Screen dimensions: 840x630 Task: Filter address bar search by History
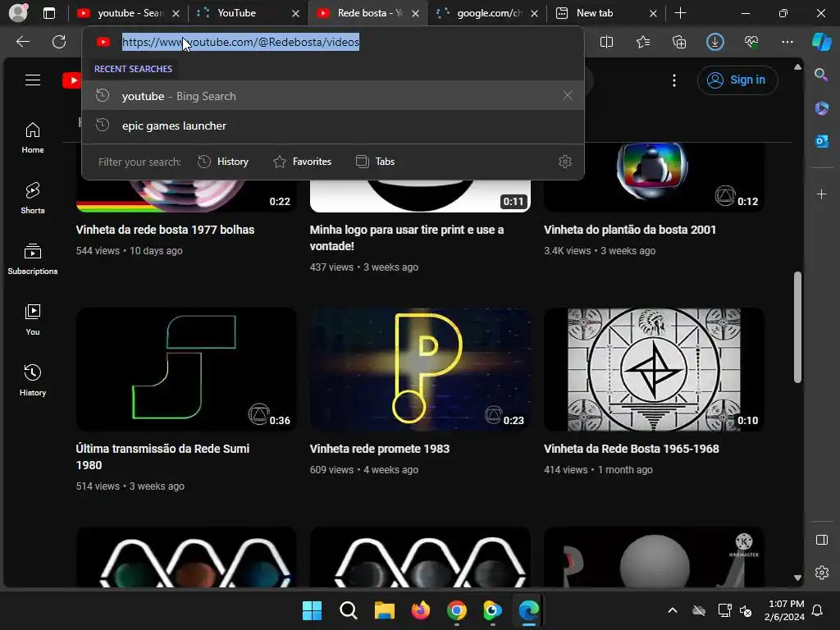[223, 162]
